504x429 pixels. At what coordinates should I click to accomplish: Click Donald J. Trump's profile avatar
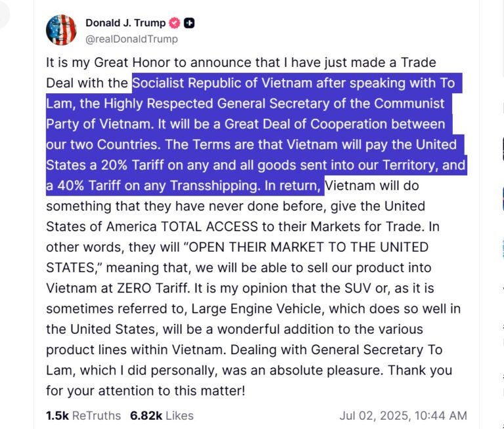pos(61,30)
